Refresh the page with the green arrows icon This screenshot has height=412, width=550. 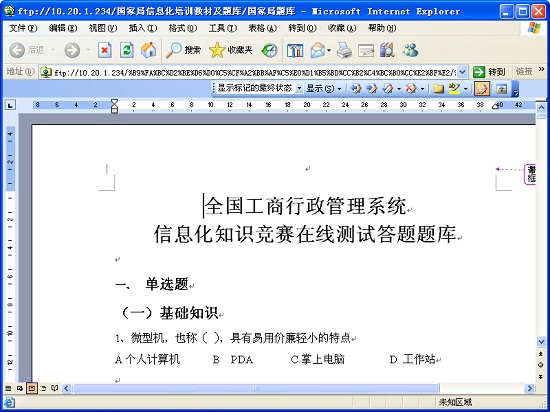(127, 50)
